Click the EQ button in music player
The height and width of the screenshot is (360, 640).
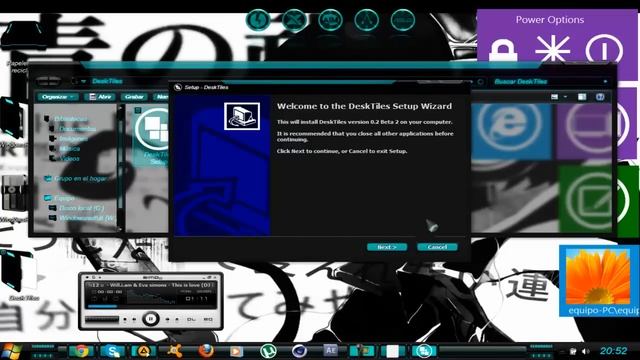pos(208,319)
